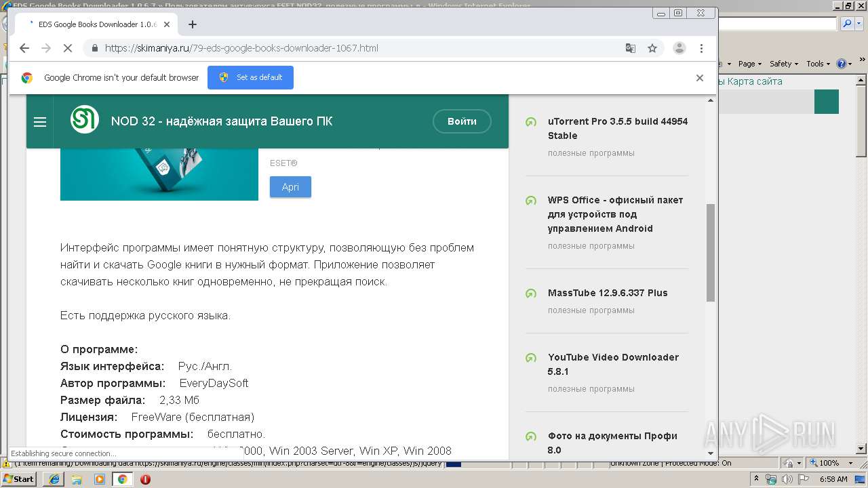The height and width of the screenshot is (488, 868).
Task: Click the red antivirus taskbar icon
Action: [x=145, y=479]
